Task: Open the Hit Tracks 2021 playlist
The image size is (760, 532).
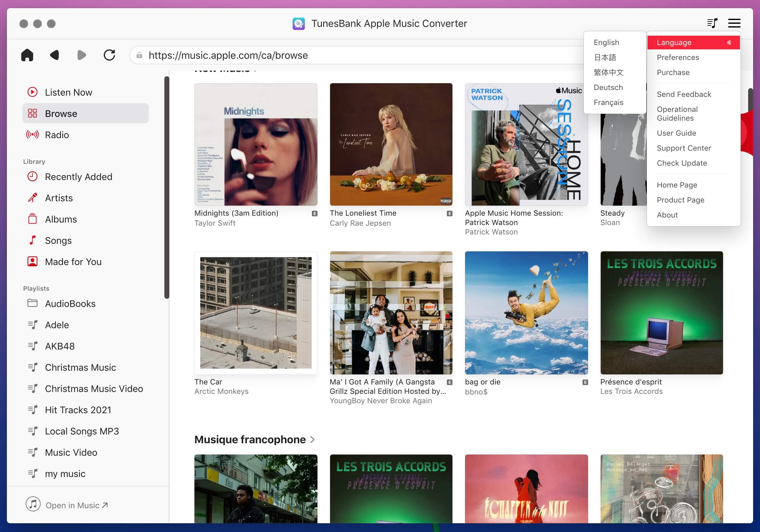Action: (85, 410)
